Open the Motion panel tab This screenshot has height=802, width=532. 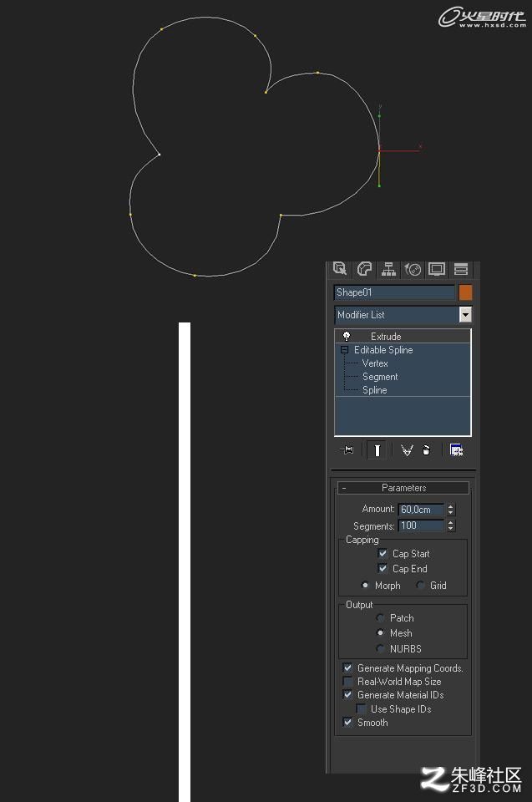(413, 268)
